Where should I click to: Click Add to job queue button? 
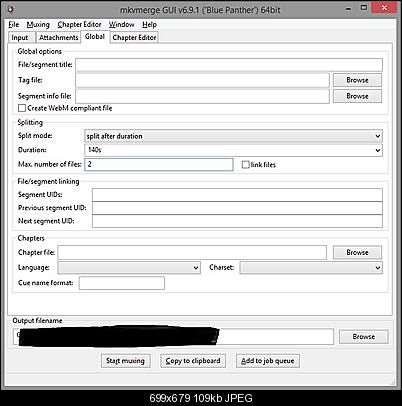pos(268,361)
